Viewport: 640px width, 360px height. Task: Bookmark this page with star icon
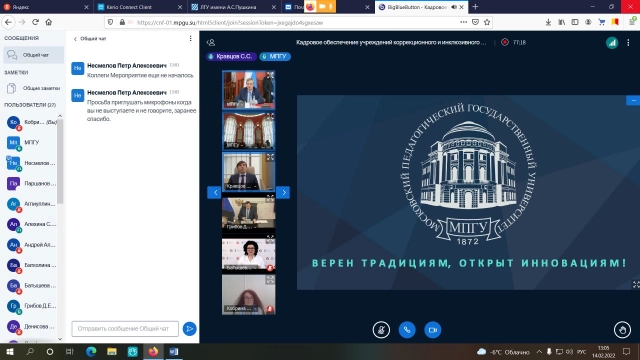487,22
